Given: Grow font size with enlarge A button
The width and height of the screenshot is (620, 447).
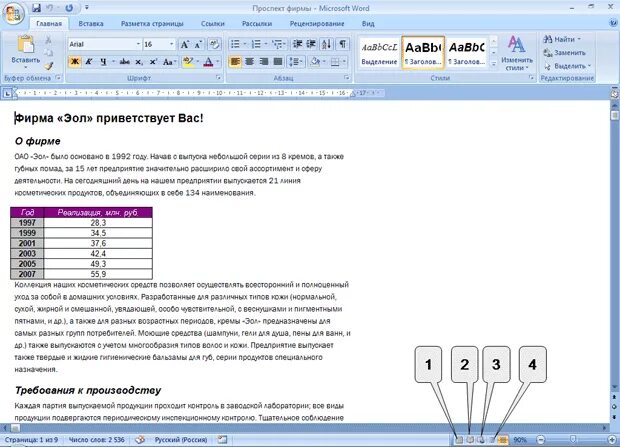Looking at the screenshot, I should pyautogui.click(x=185, y=44).
